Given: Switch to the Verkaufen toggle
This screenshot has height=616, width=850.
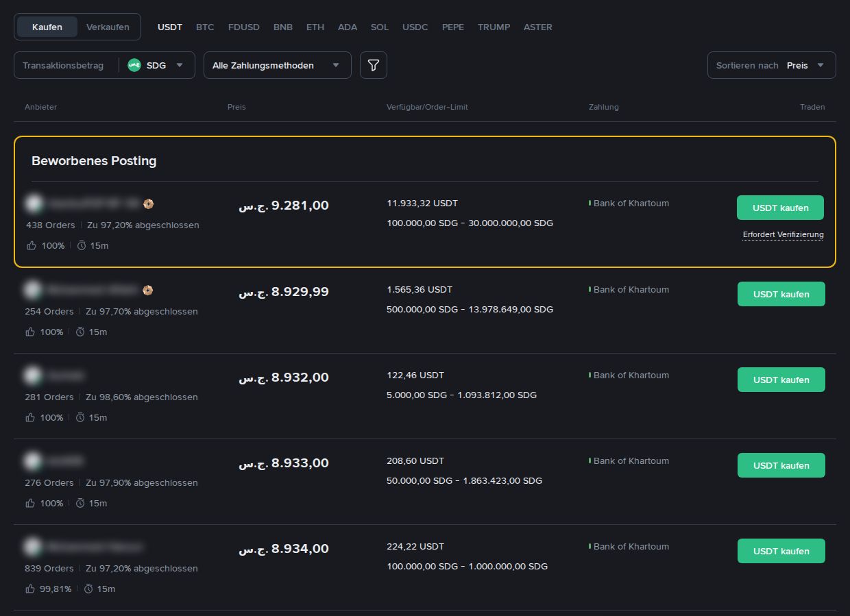Looking at the screenshot, I should pos(108,27).
